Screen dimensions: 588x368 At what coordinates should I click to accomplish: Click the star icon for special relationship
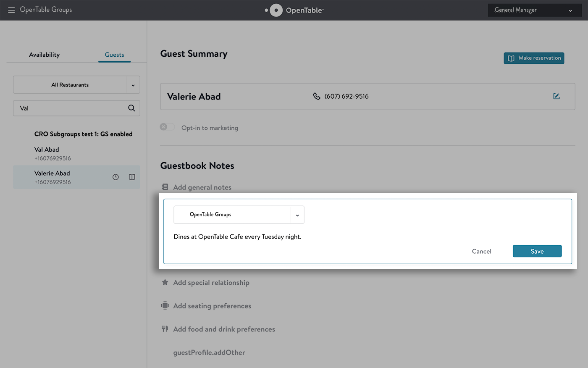(165, 282)
